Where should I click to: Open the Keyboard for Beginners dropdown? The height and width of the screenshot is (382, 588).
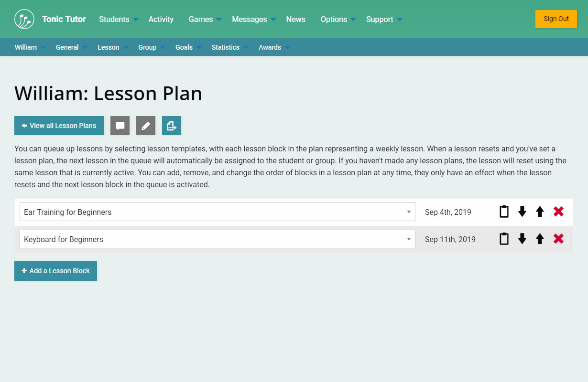coord(217,239)
